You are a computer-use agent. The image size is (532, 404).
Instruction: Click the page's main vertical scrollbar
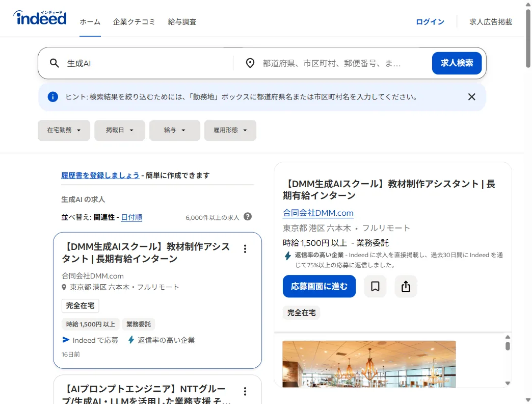point(528,38)
